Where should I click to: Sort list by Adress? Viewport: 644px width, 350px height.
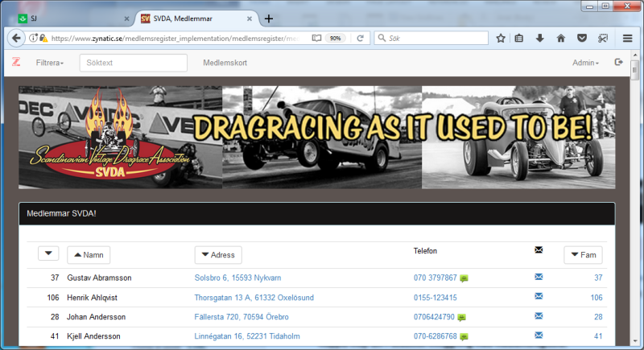tap(218, 255)
